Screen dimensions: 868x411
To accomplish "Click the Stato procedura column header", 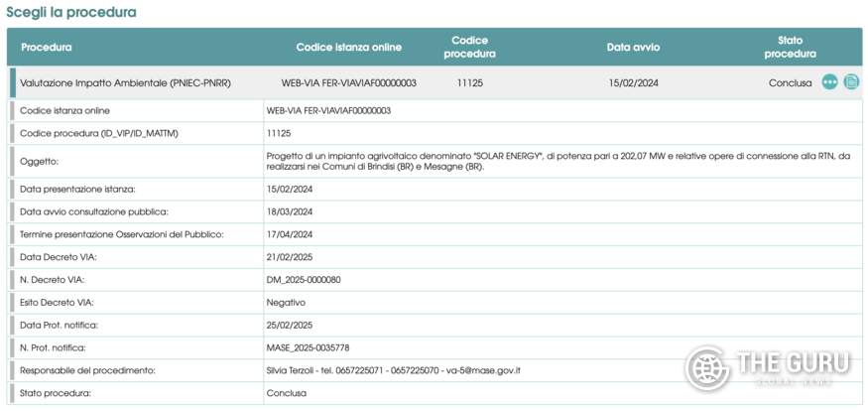I will pyautogui.click(x=790, y=47).
